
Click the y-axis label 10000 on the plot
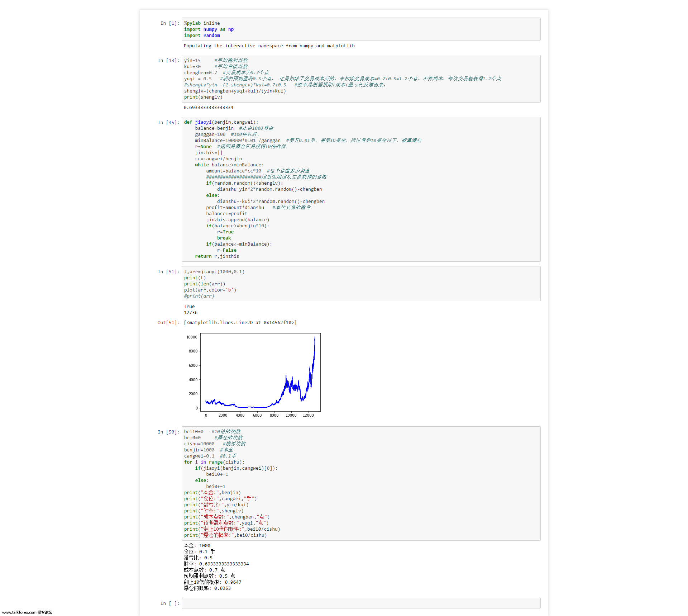[x=192, y=337]
